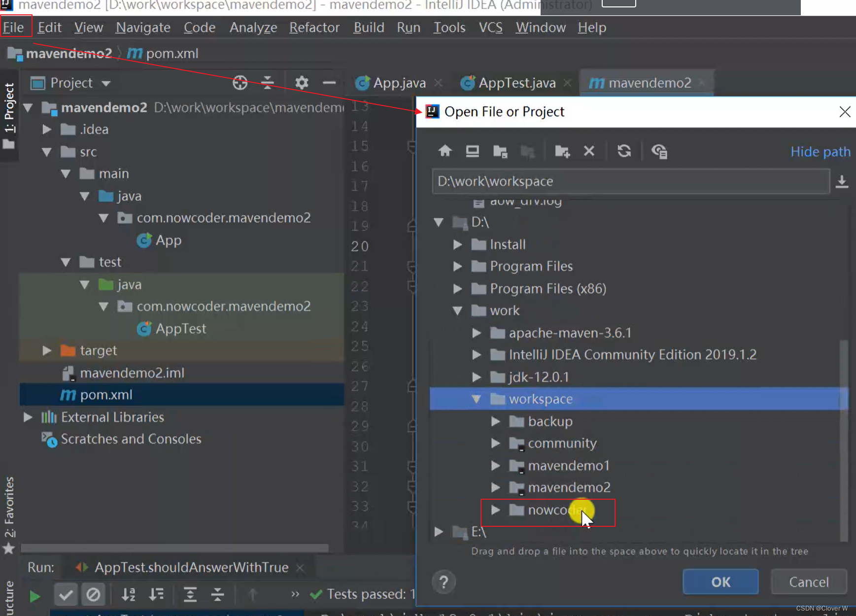Open the Project view dropdown
This screenshot has height=616, width=856.
click(x=106, y=83)
